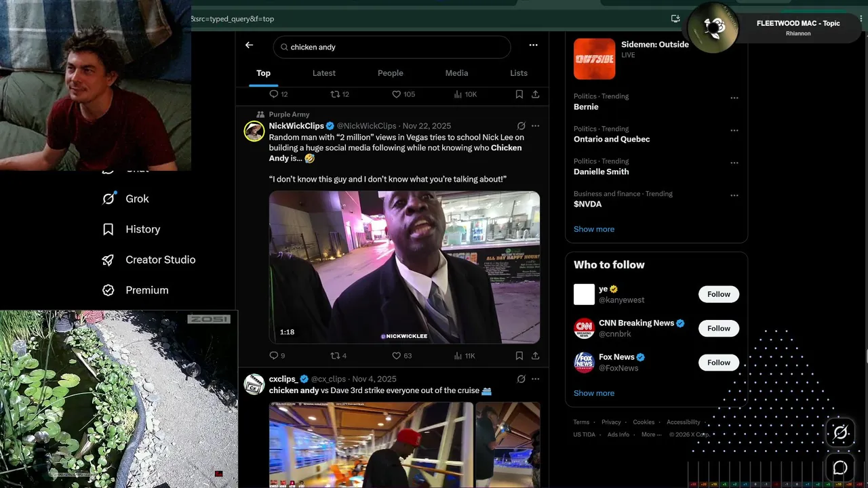
Task: Follow ye (@kanyewest)
Action: (719, 294)
